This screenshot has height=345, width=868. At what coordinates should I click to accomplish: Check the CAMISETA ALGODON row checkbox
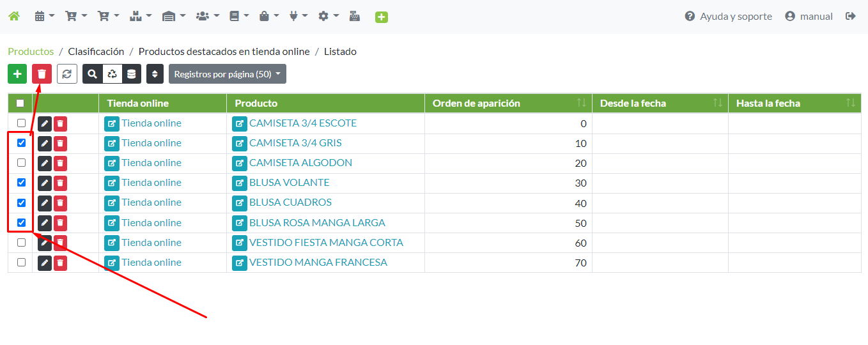(21, 162)
